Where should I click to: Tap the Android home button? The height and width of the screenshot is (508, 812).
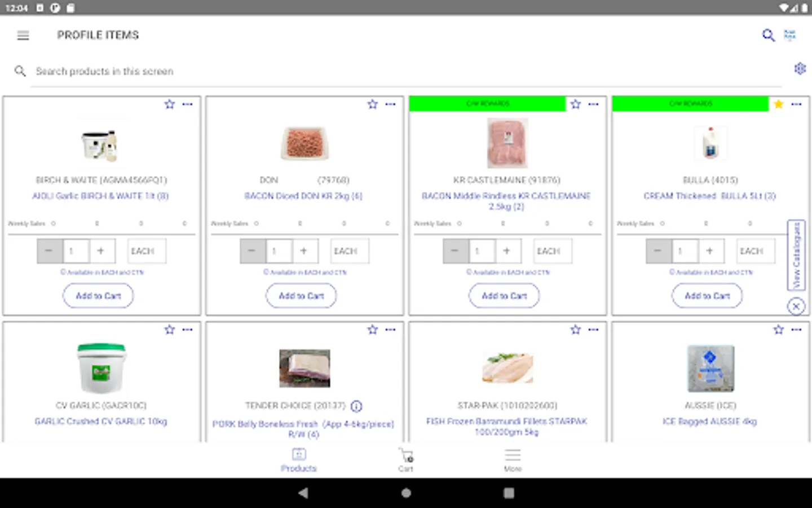click(406, 493)
